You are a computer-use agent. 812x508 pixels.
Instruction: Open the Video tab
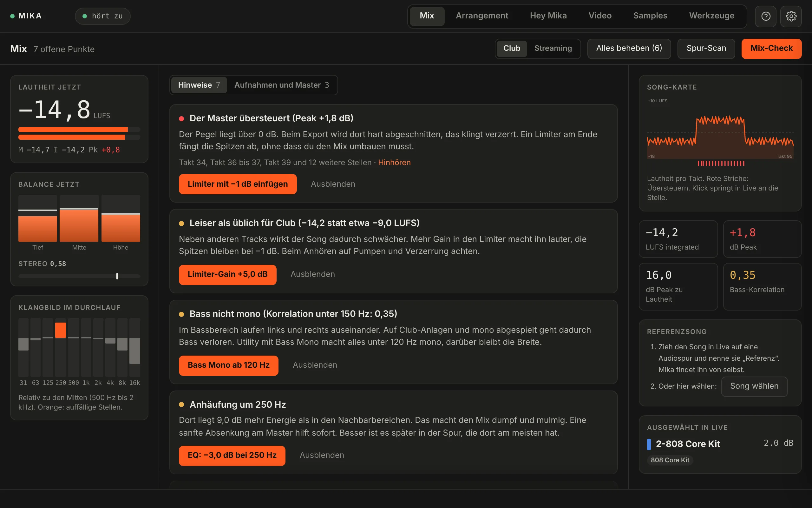pos(600,16)
